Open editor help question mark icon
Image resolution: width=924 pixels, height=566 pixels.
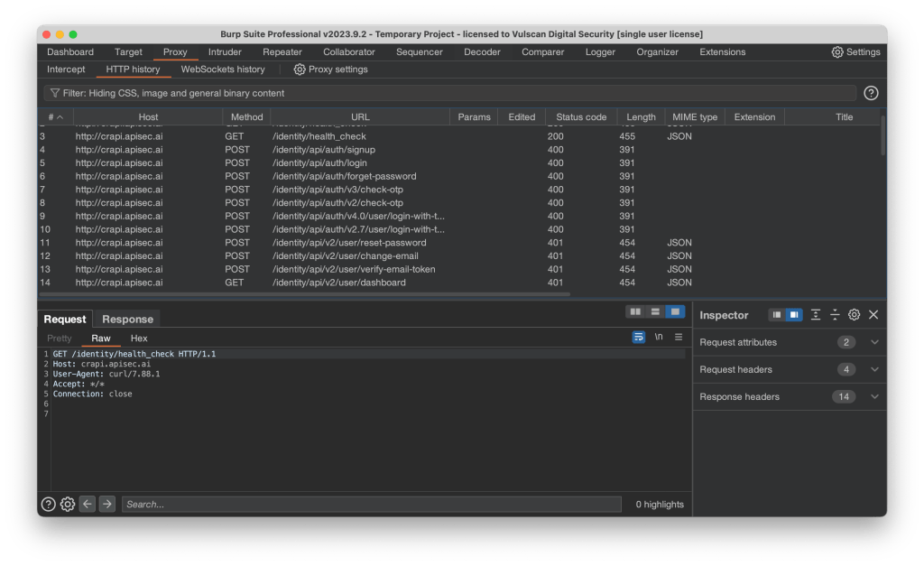[x=49, y=504]
